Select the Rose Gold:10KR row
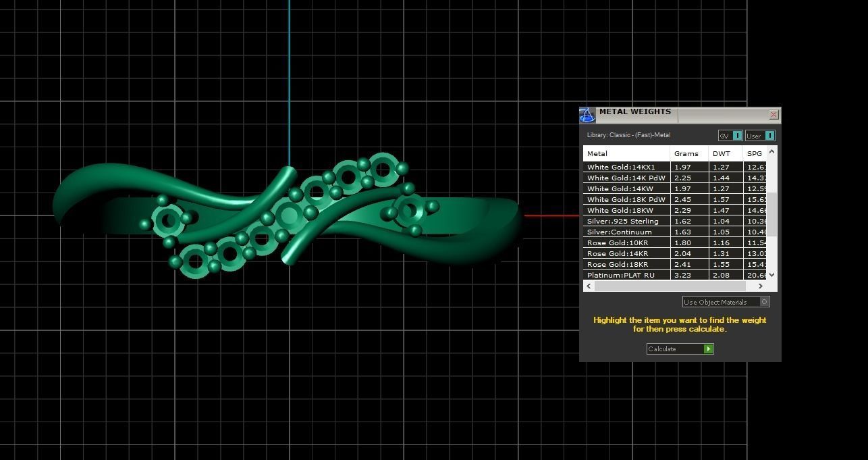The width and height of the screenshot is (868, 460). pos(675,242)
